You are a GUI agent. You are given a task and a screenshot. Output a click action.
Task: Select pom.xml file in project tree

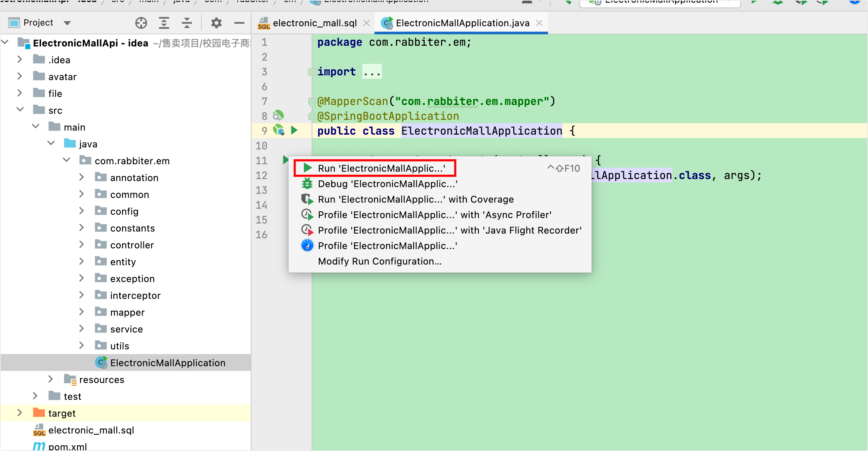(67, 446)
